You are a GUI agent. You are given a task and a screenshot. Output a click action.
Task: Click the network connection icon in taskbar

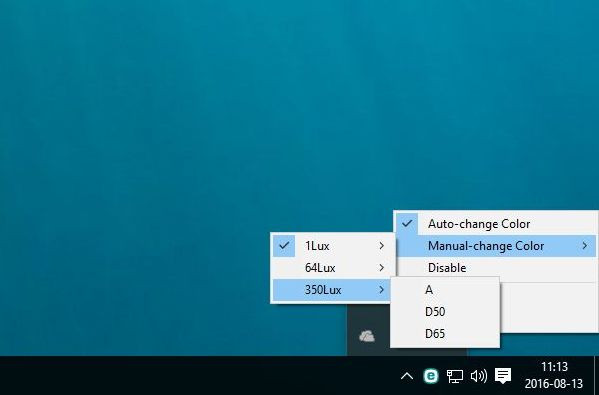(x=455, y=376)
